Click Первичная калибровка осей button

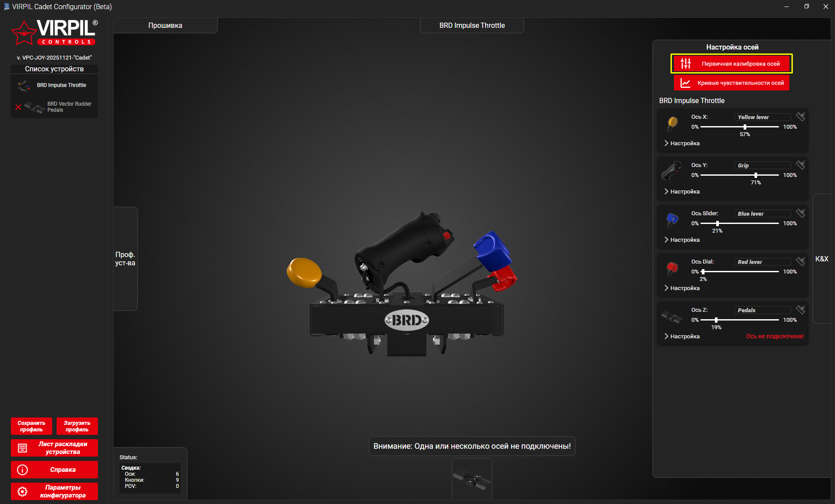(x=731, y=64)
